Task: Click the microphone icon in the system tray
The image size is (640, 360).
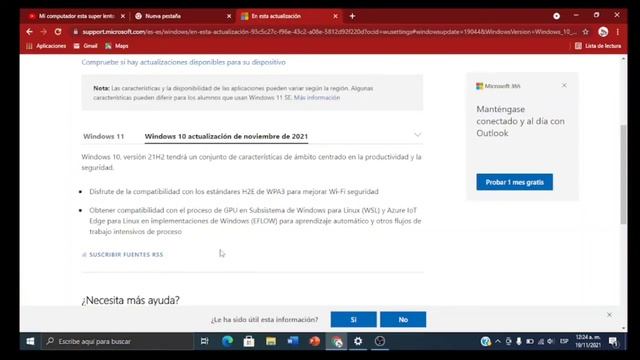Action: tap(519, 341)
